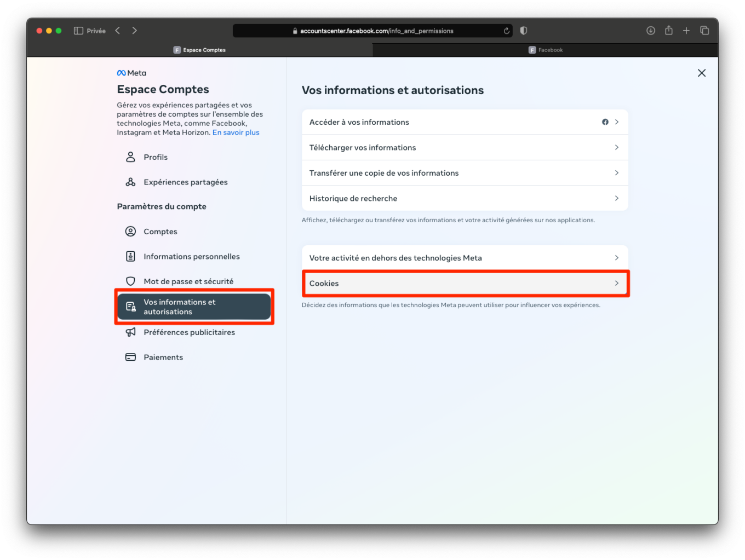This screenshot has height=560, width=745.
Task: Click the address bar URL field
Action: point(373,31)
